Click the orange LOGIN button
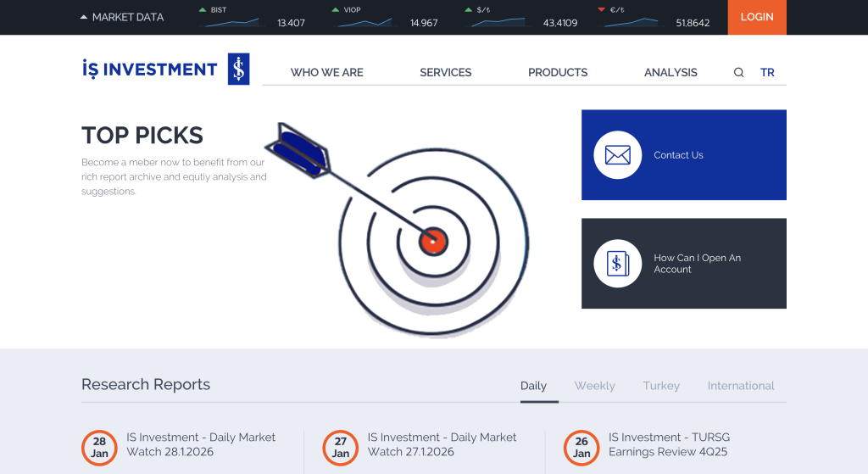 pyautogui.click(x=757, y=17)
